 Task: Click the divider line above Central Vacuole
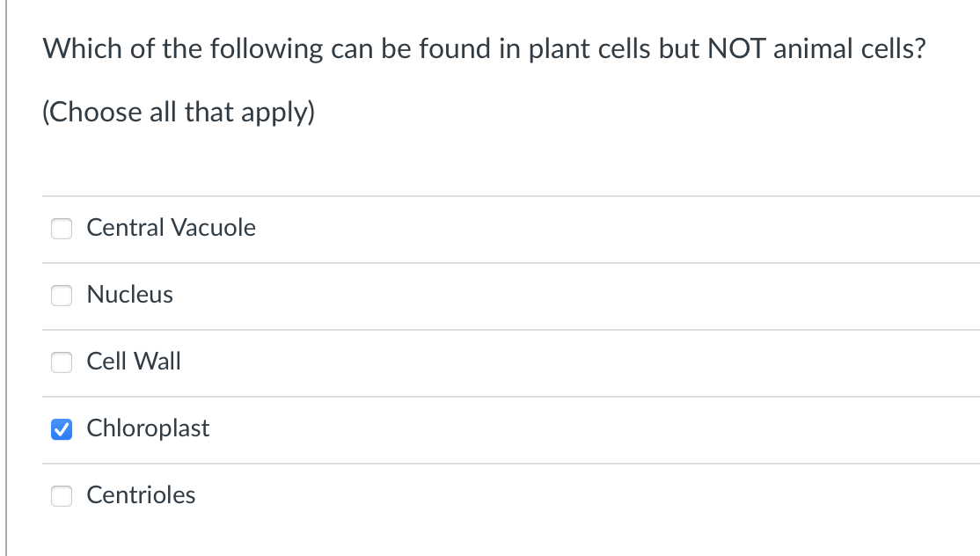tap(510, 196)
